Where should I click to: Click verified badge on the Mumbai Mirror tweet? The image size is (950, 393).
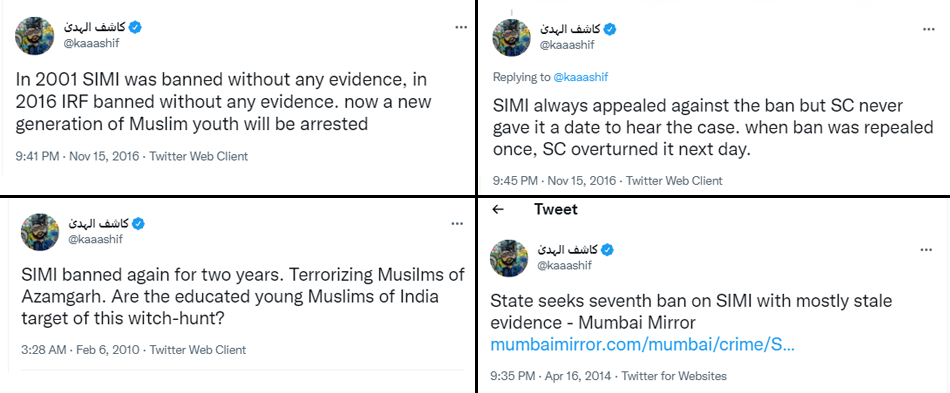click(x=607, y=249)
